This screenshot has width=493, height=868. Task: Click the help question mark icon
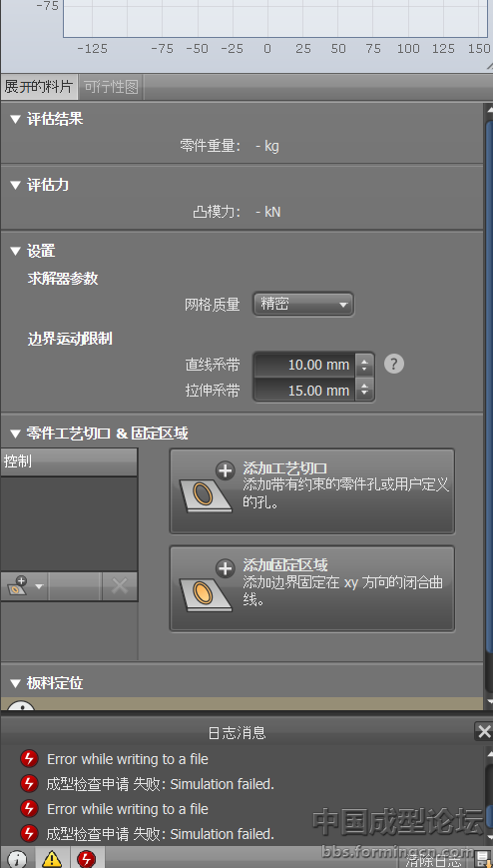[x=394, y=364]
